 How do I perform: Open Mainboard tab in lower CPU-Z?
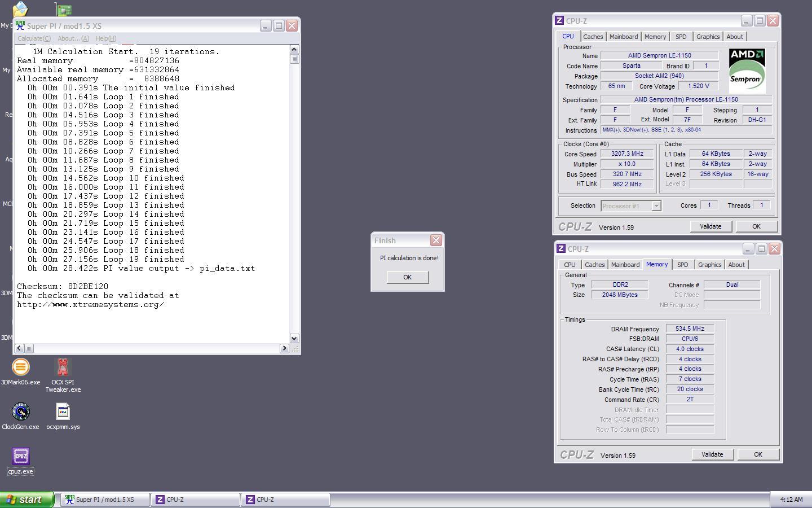pyautogui.click(x=625, y=265)
